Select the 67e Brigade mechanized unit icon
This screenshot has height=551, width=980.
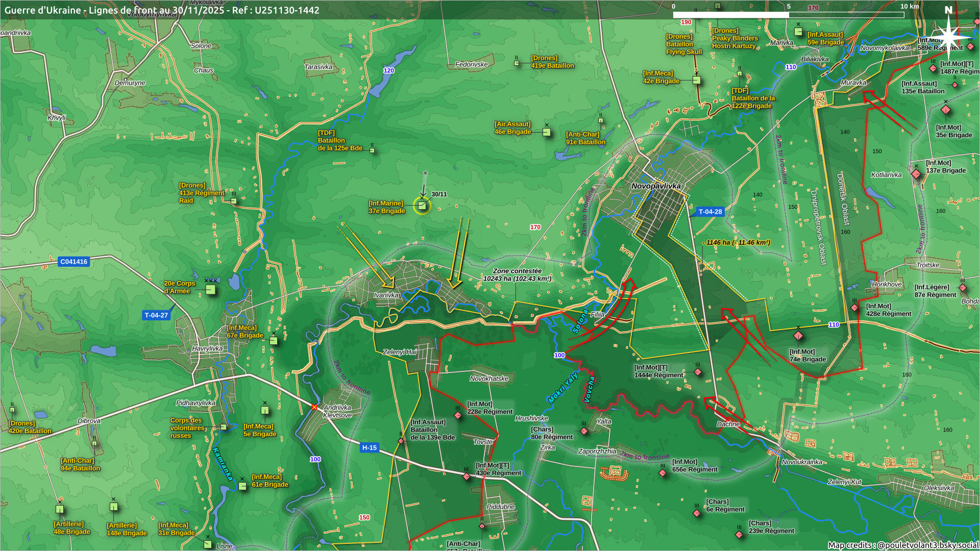274,341
